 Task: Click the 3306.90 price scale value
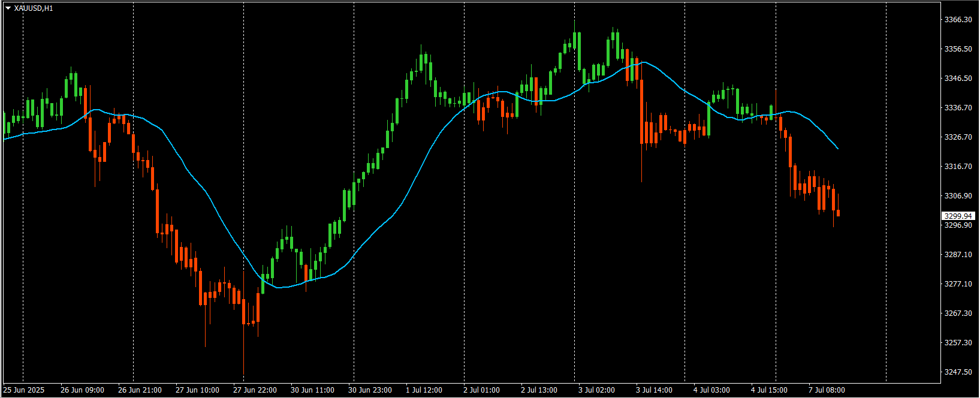[x=958, y=196]
